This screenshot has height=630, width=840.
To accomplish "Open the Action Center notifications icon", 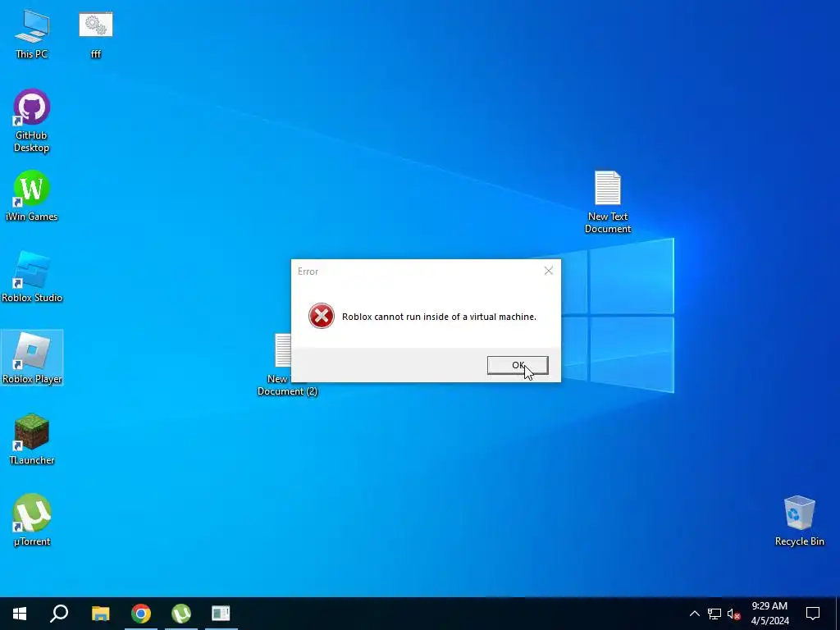I will click(x=813, y=614).
